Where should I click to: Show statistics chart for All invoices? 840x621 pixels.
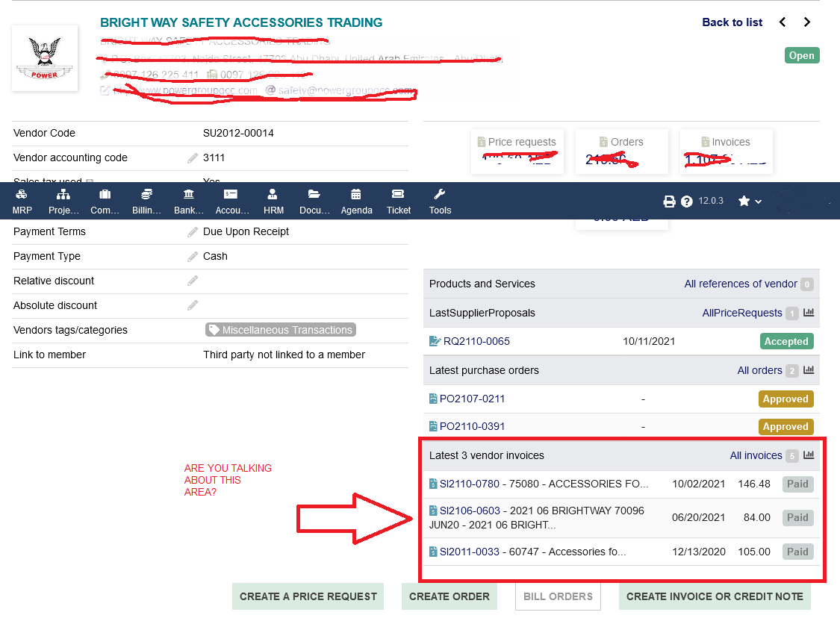809,455
